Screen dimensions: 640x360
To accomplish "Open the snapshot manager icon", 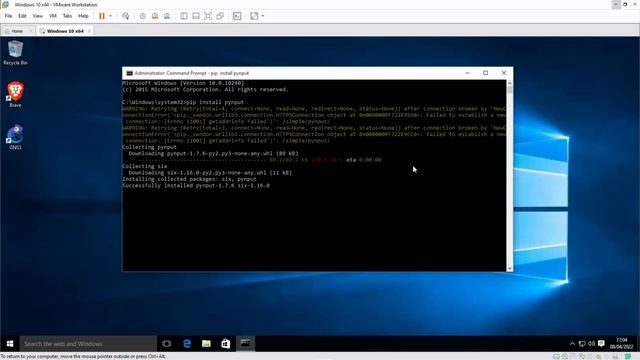I will pos(167,16).
